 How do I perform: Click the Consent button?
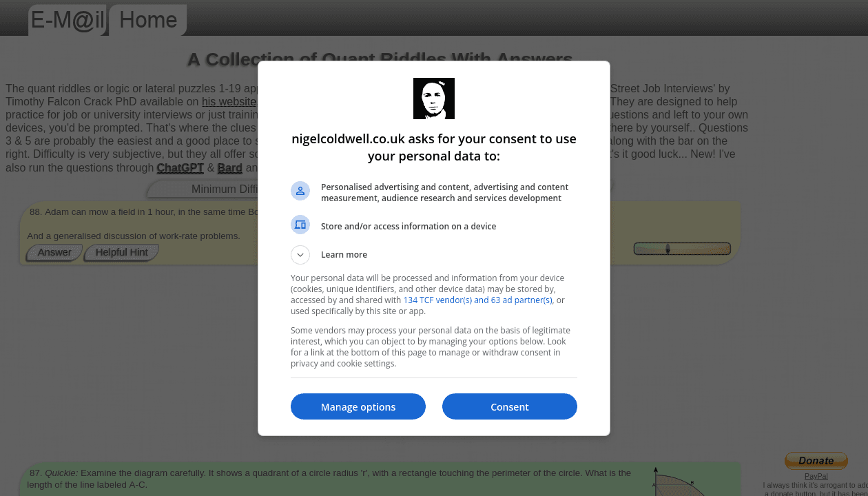(x=510, y=406)
